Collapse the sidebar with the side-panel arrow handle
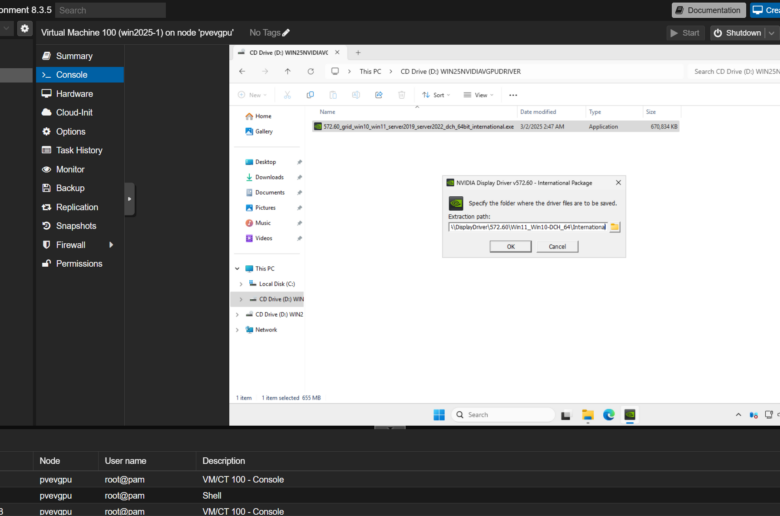The image size is (780, 516). pyautogui.click(x=129, y=199)
